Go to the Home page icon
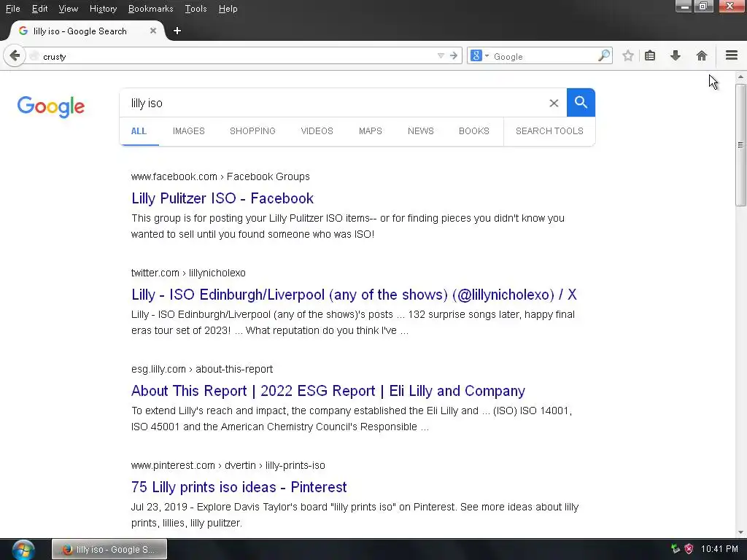The width and height of the screenshot is (747, 560). 701,55
